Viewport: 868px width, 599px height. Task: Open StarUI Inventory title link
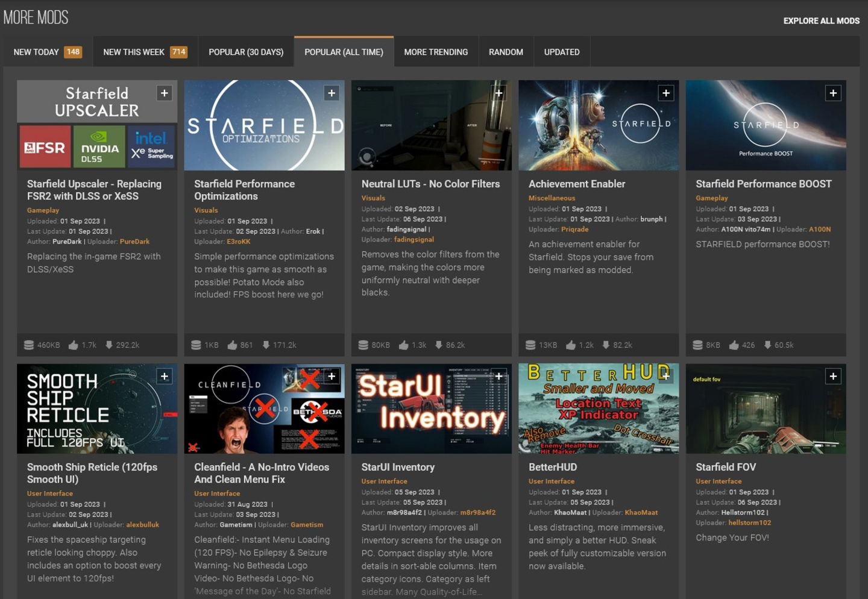398,467
